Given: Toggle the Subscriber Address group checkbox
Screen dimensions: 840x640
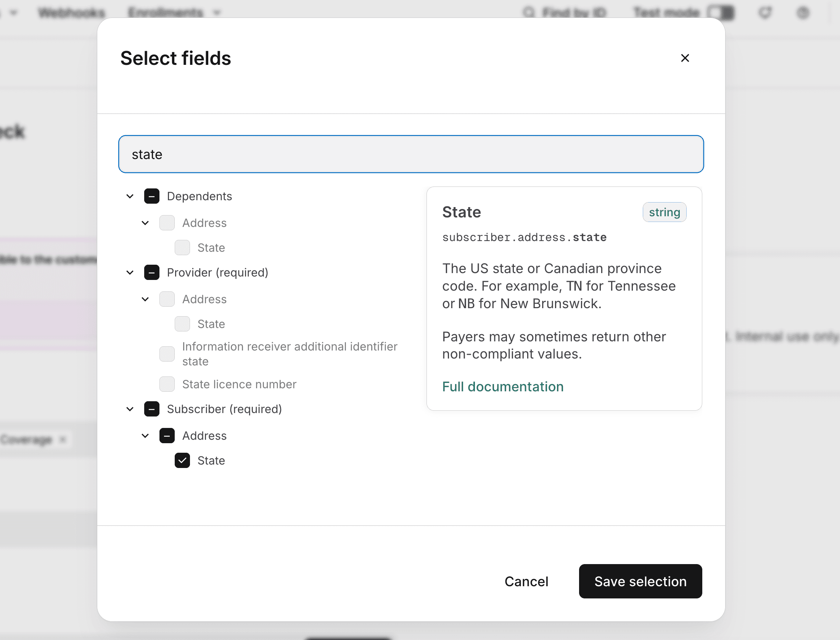Looking at the screenshot, I should coord(167,436).
